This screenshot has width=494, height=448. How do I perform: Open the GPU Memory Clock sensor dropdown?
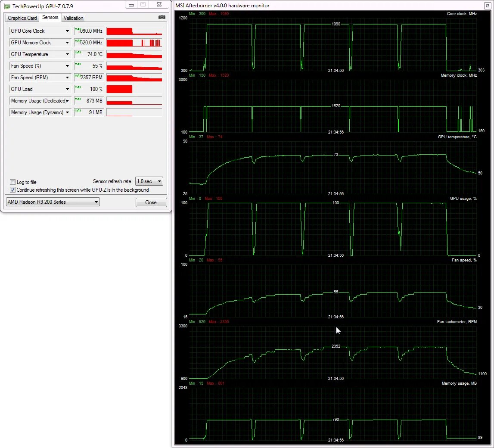point(67,43)
